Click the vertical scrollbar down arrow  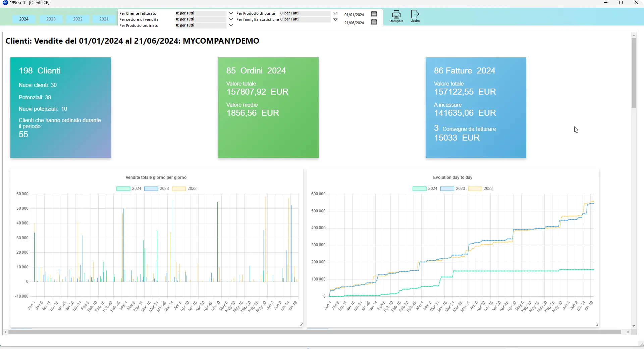(x=634, y=326)
